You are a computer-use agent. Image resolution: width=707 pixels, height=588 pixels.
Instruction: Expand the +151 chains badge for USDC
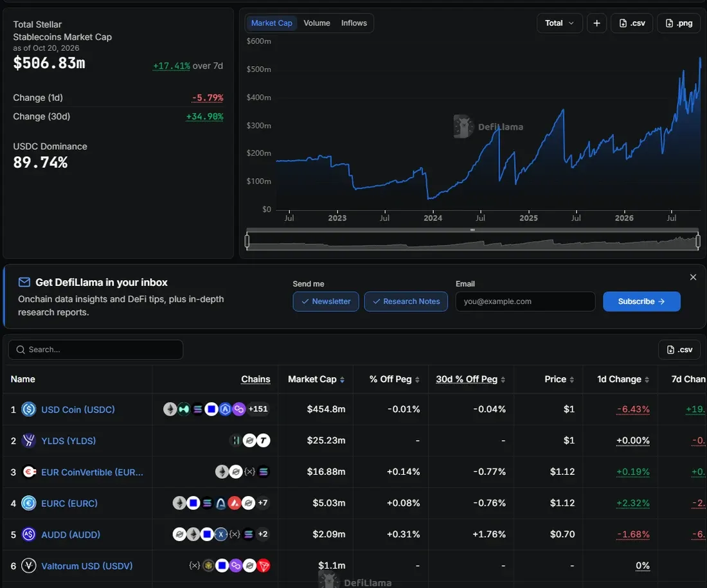258,409
